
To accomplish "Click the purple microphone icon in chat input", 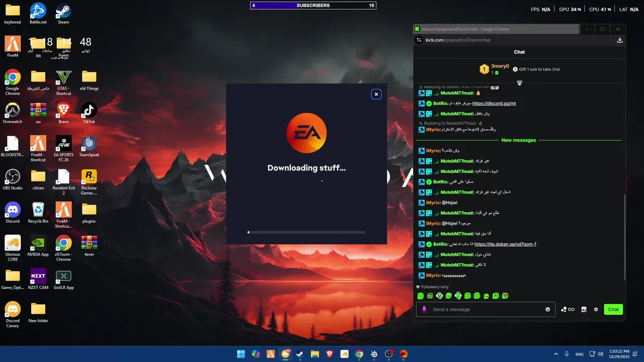I will (424, 309).
